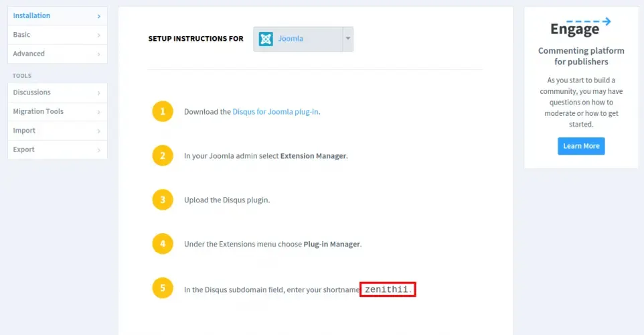644x335 pixels.
Task: Click chevron arrow next to Discussions
Action: point(98,93)
